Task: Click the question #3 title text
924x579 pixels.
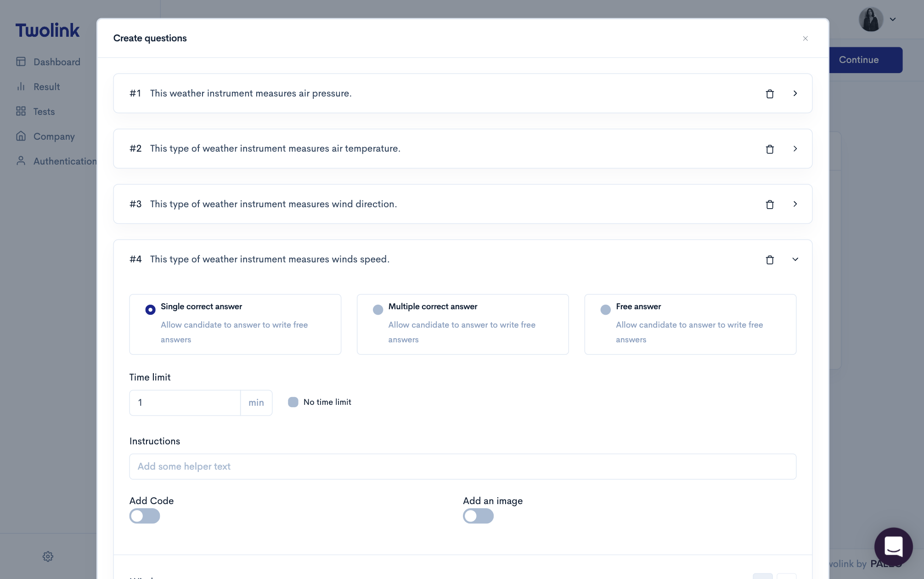Action: point(273,204)
